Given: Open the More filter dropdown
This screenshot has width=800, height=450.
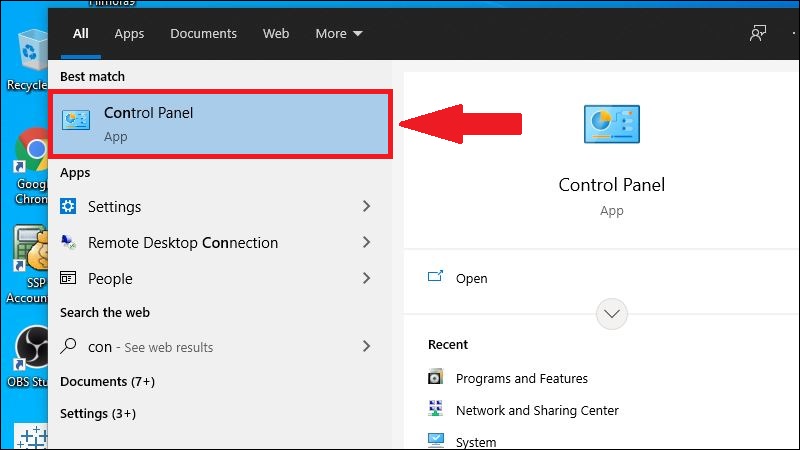Looking at the screenshot, I should [x=339, y=33].
